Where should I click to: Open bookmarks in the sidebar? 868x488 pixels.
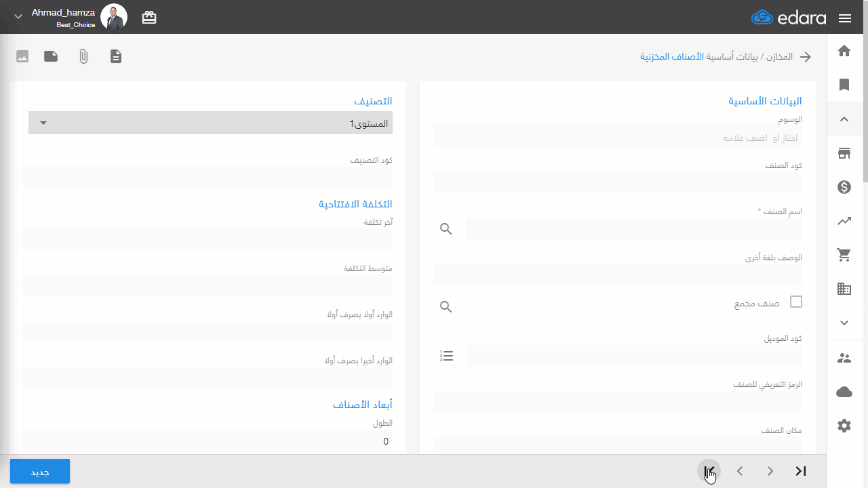point(844,85)
